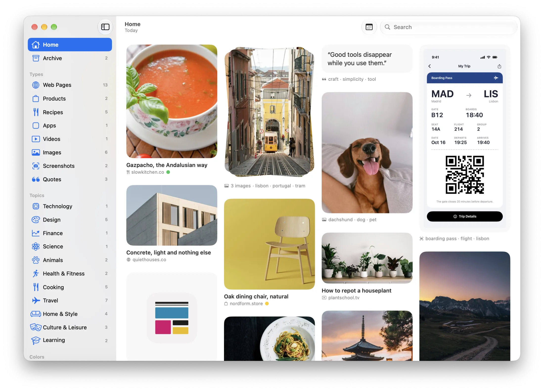Click the Videos play icon

(36, 139)
